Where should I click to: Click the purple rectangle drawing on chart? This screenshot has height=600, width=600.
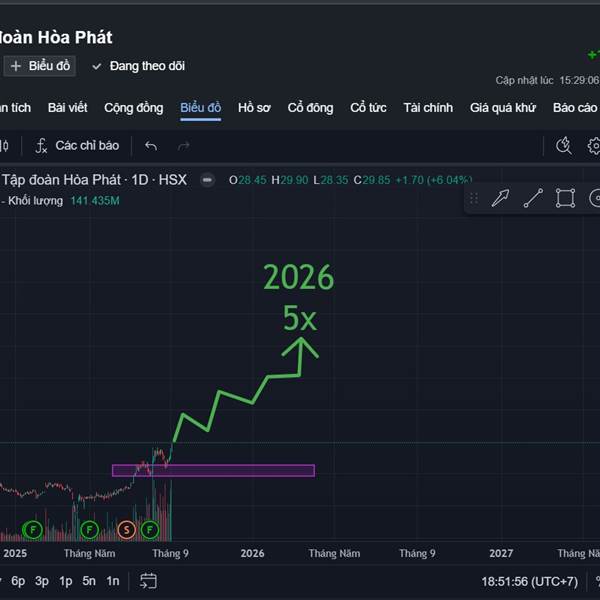coord(213,471)
